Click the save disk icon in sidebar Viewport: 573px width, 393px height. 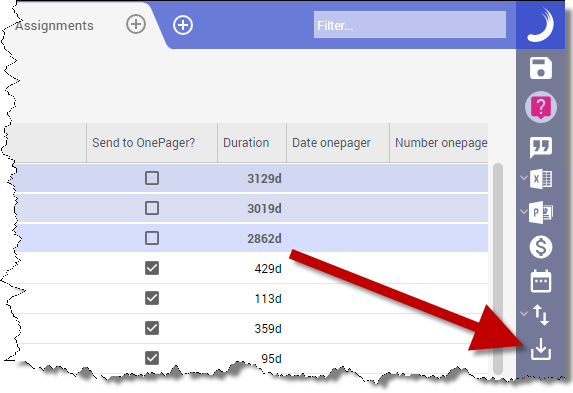pos(540,68)
